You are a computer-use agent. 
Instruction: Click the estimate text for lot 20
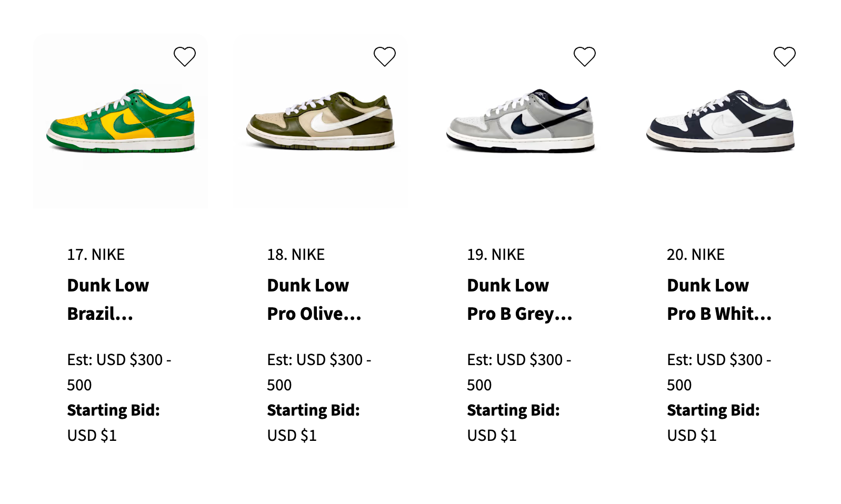pos(719,372)
